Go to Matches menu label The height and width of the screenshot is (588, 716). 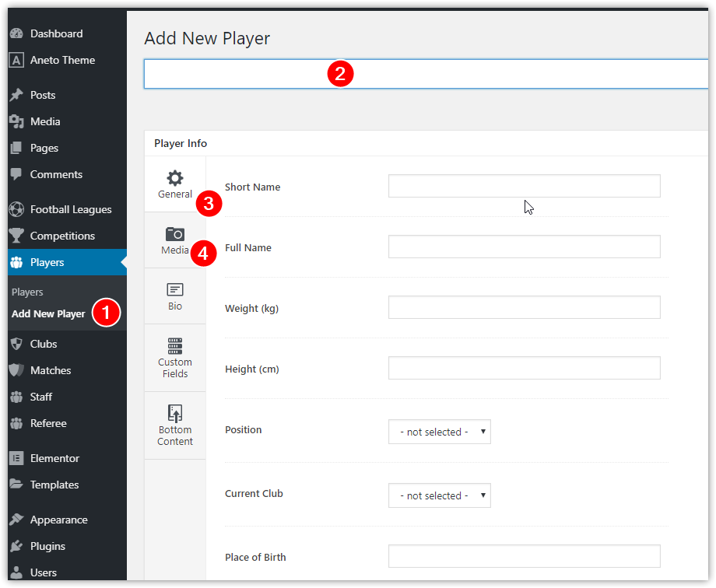pos(51,371)
